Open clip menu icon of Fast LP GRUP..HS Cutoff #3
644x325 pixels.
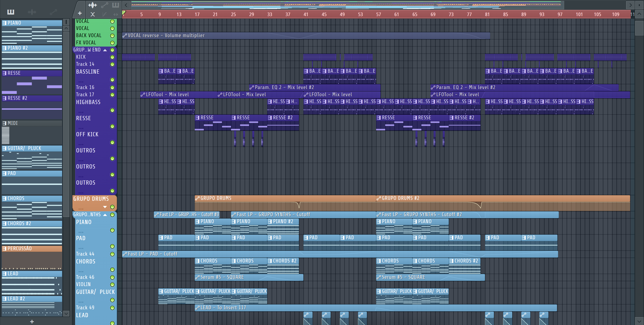click(157, 214)
